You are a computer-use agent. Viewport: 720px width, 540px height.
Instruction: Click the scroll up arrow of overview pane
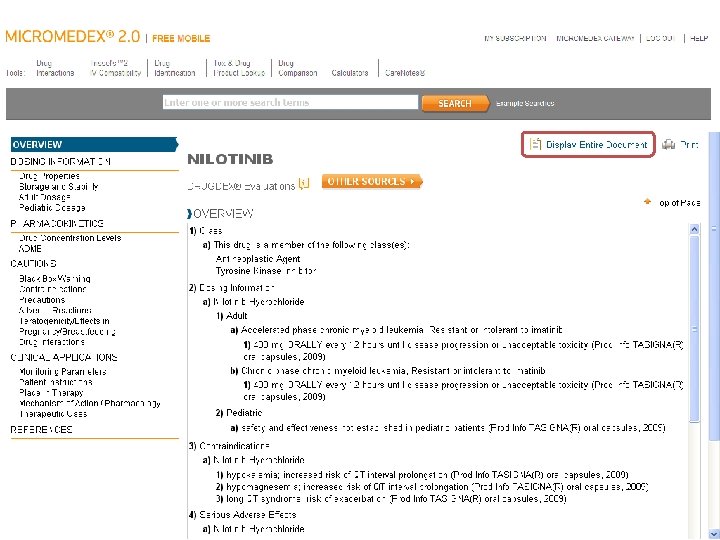pyautogui.click(x=694, y=229)
